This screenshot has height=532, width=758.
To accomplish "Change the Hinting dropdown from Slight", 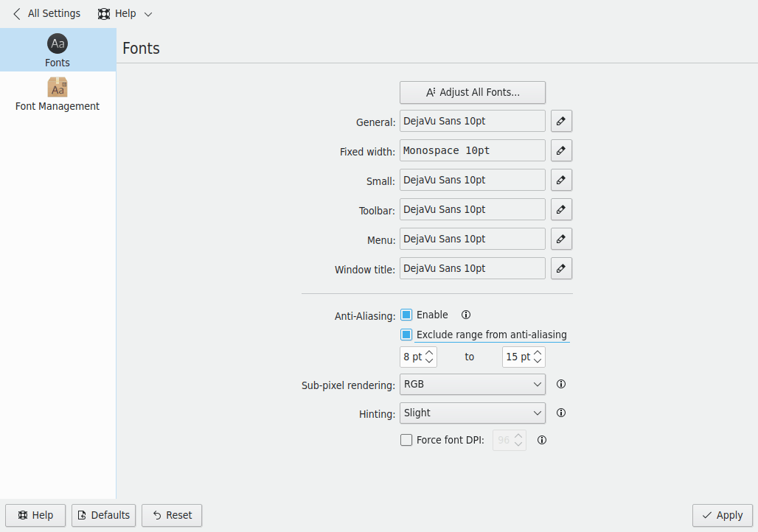I will point(472,413).
